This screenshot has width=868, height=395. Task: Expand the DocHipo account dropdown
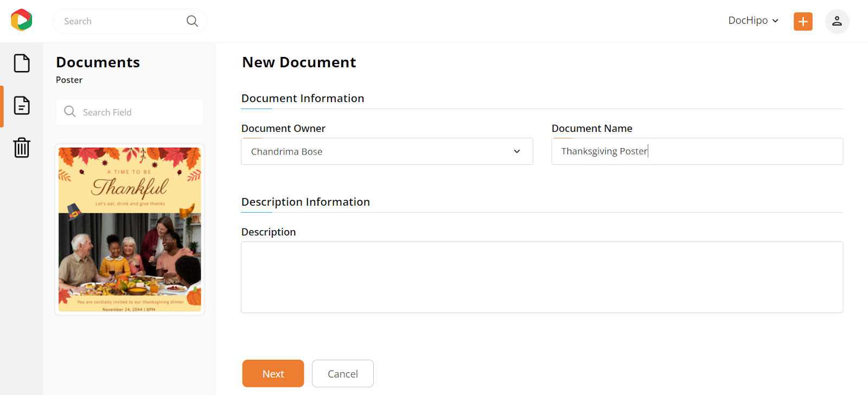pos(754,21)
